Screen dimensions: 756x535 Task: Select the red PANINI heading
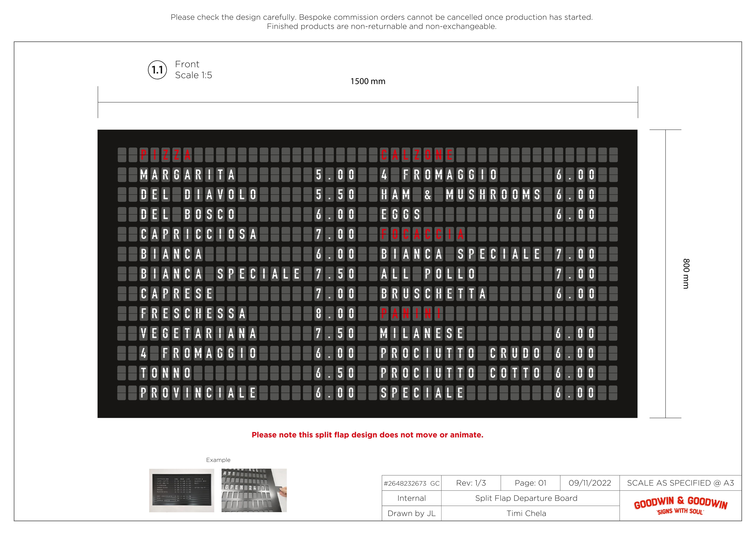411,313
